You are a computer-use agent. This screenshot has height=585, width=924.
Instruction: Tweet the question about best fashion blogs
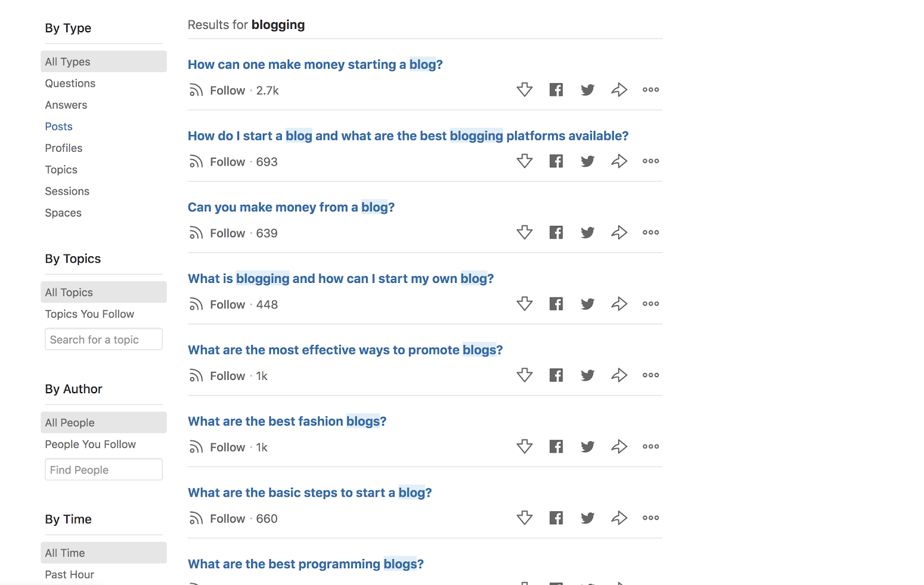point(587,446)
